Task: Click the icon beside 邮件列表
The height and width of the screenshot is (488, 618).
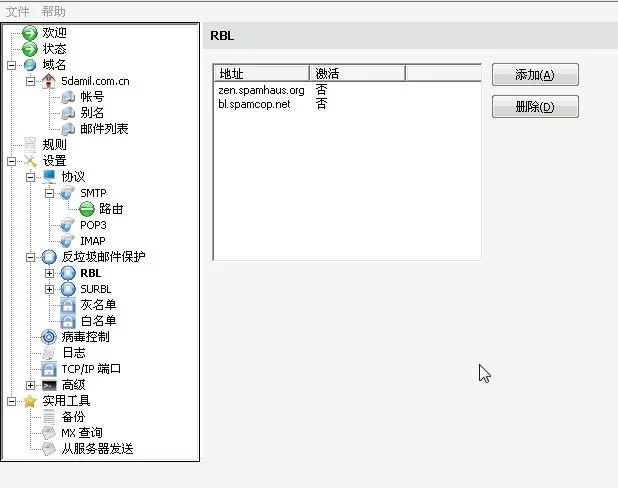Action: [x=68, y=129]
